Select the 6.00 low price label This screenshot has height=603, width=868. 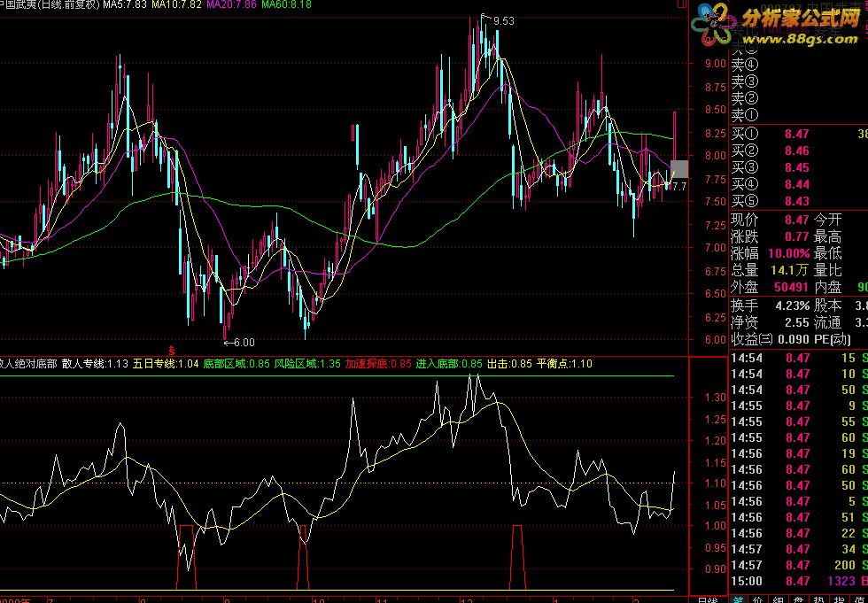coord(244,343)
